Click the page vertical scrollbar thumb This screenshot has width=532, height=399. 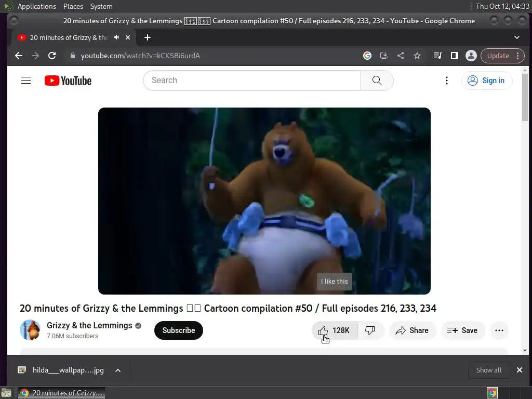(525, 97)
